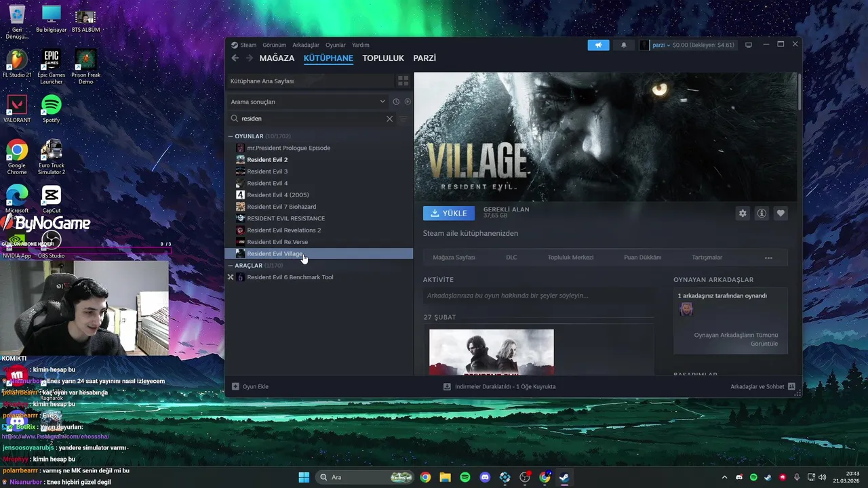Collapse the ARAÇLAR category
Image resolution: width=868 pixels, height=488 pixels.
231,266
